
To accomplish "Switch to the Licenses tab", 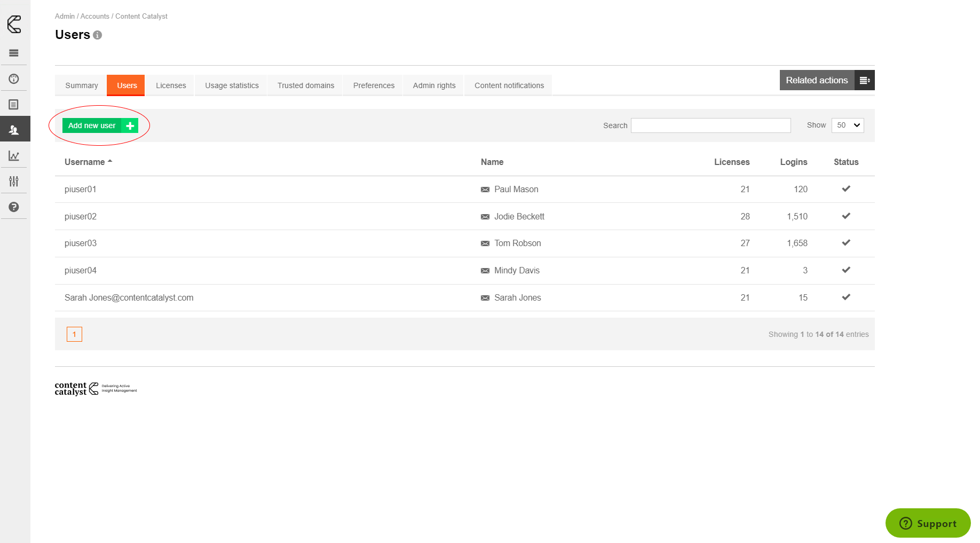I will coord(171,85).
